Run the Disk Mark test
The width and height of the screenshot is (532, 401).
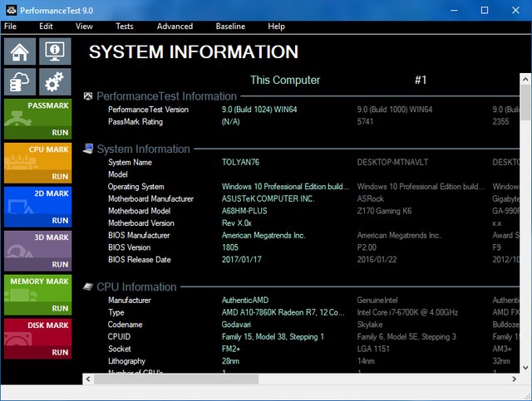pos(60,352)
